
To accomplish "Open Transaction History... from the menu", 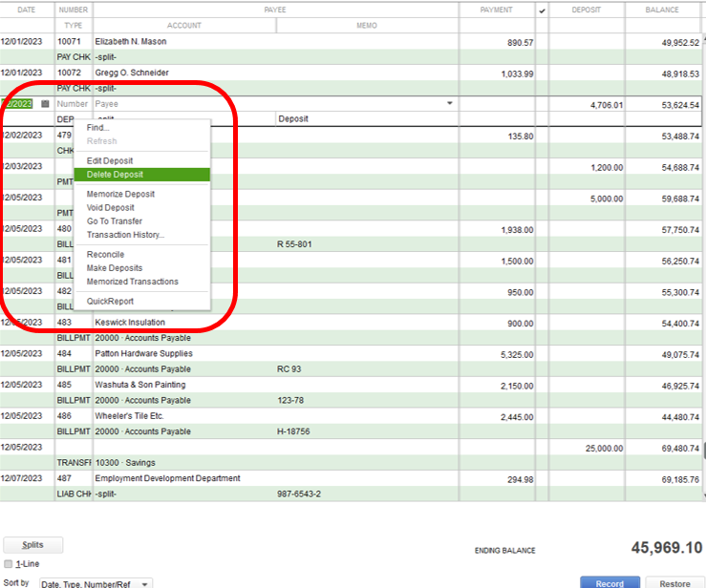I will point(125,235).
